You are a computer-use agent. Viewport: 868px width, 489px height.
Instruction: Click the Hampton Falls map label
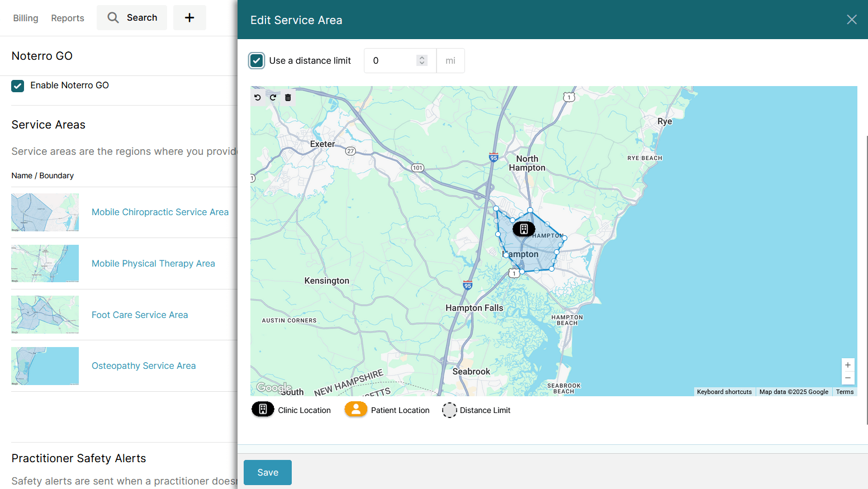tap(475, 308)
